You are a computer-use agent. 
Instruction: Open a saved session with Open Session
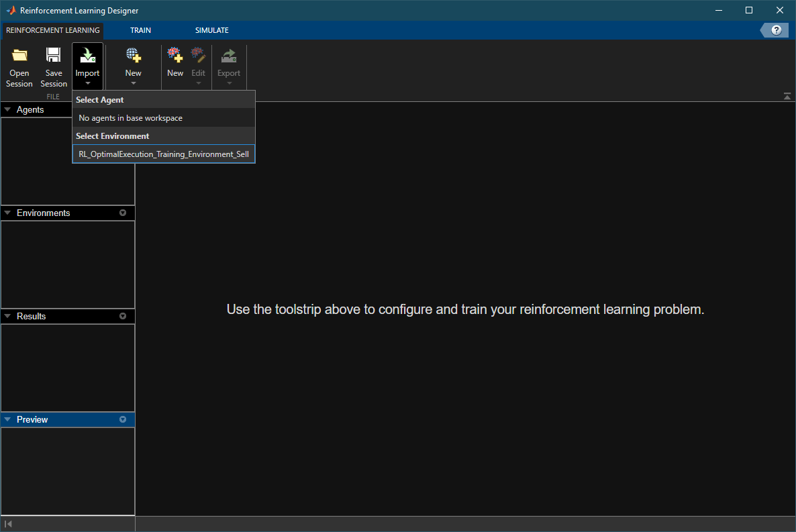pyautogui.click(x=19, y=68)
